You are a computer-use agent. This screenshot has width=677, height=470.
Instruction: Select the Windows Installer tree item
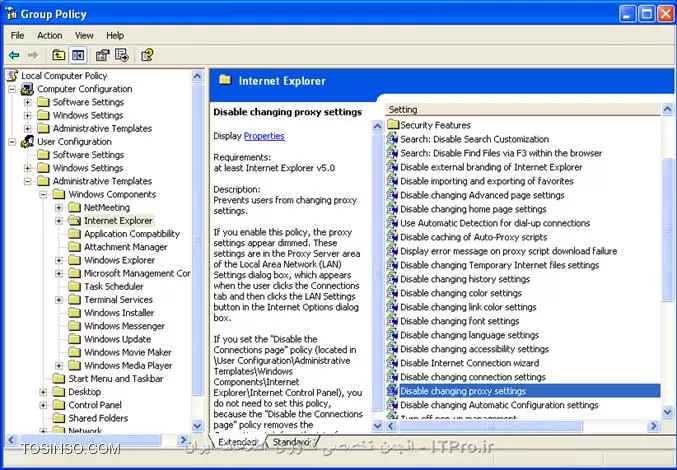(x=119, y=313)
